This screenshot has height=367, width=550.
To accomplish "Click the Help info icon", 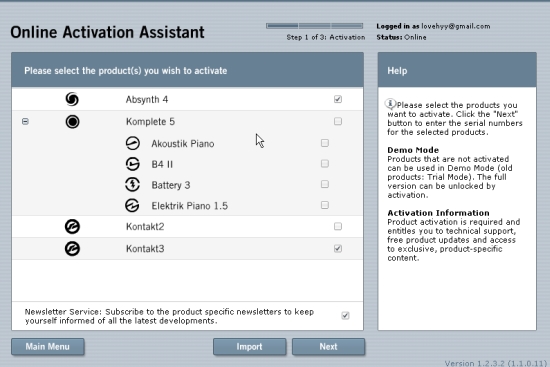I will coord(390,104).
